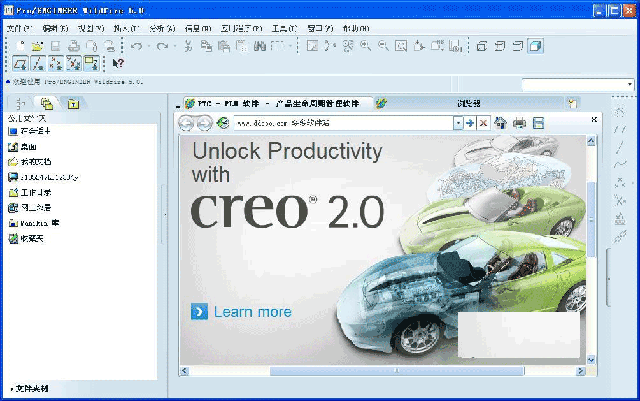
Task: Open the 工作目录 working directory
Action: point(30,192)
